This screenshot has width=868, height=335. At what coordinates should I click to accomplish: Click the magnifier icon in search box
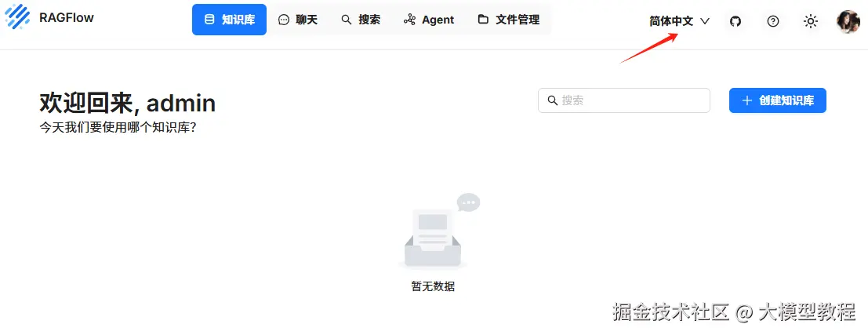pos(552,100)
